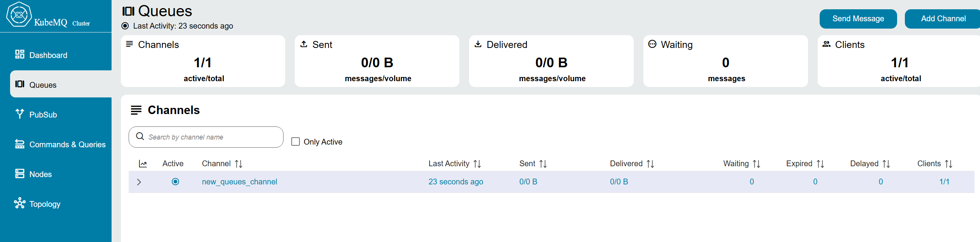
Task: Click the Send Message button
Action: tap(858, 19)
